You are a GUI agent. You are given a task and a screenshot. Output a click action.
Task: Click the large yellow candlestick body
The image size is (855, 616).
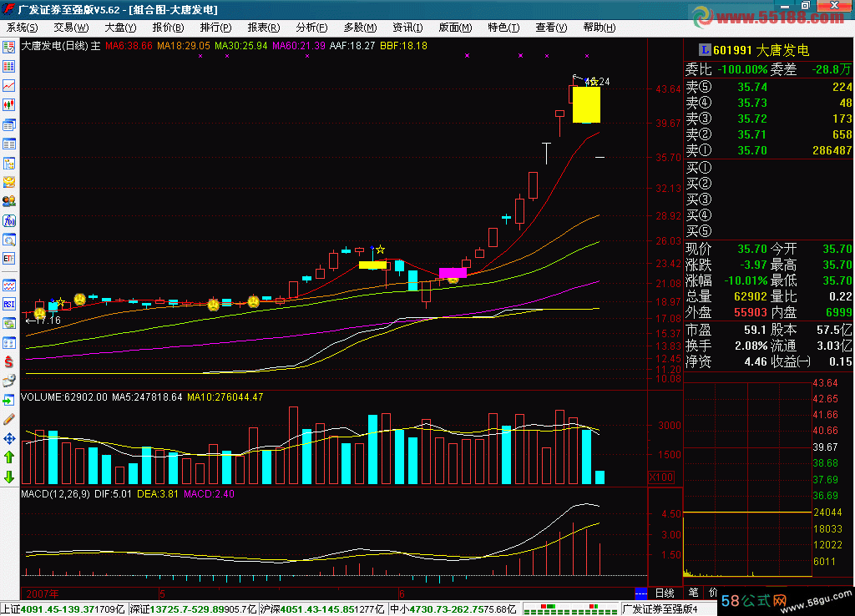coord(586,104)
